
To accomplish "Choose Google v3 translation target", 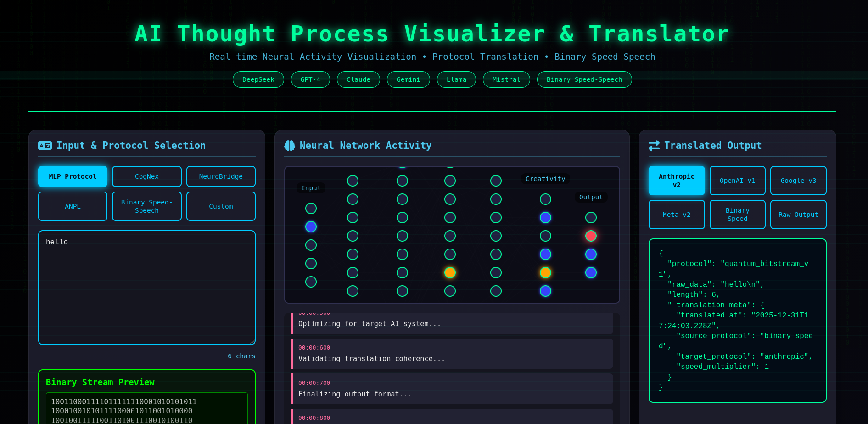I will click(x=798, y=180).
